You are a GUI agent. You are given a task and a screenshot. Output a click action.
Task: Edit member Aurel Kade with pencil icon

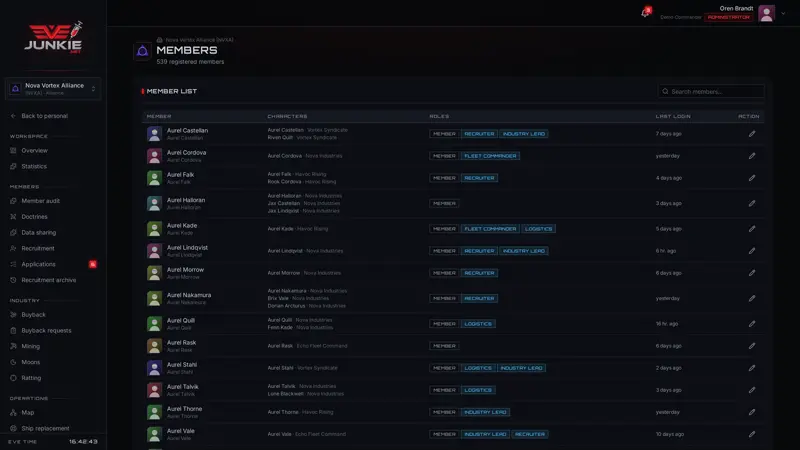752,229
